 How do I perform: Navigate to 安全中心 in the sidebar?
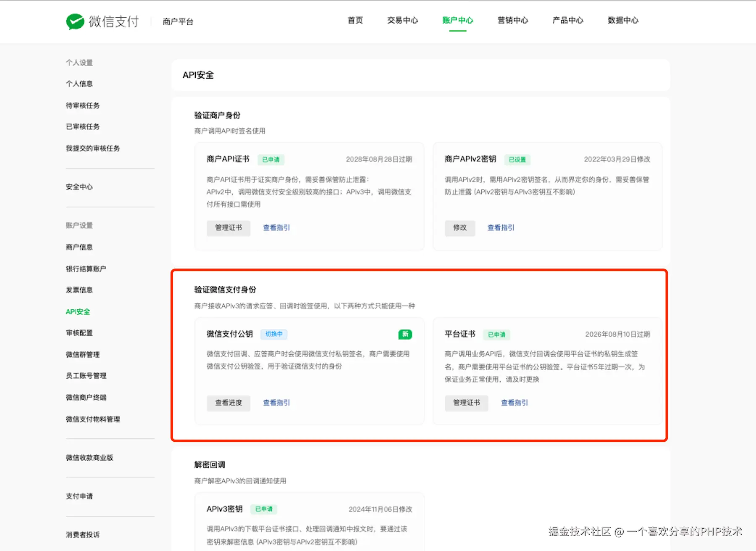79,187
